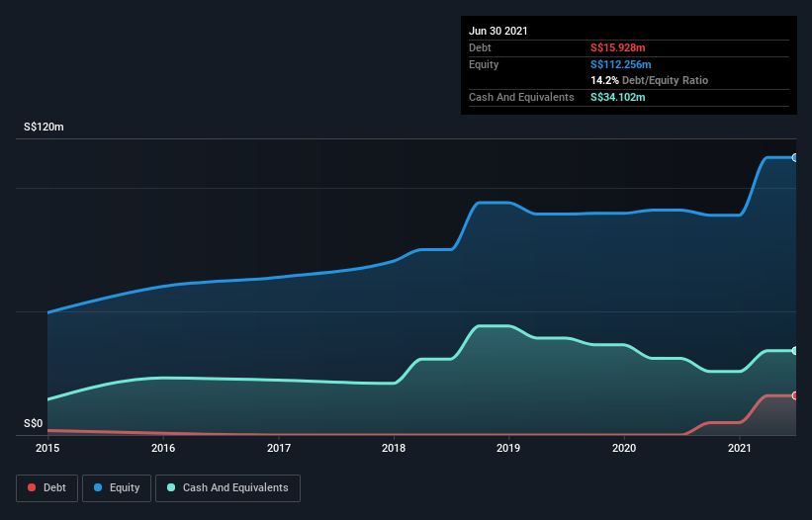Screen dimensions: 812x520
Task: Click the S$120m y-axis label
Action: click(x=45, y=127)
